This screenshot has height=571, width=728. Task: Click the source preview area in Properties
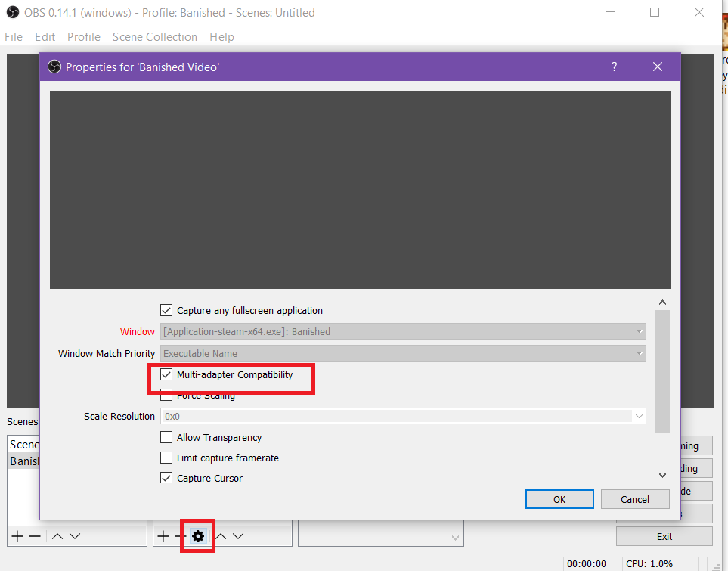tap(360, 190)
